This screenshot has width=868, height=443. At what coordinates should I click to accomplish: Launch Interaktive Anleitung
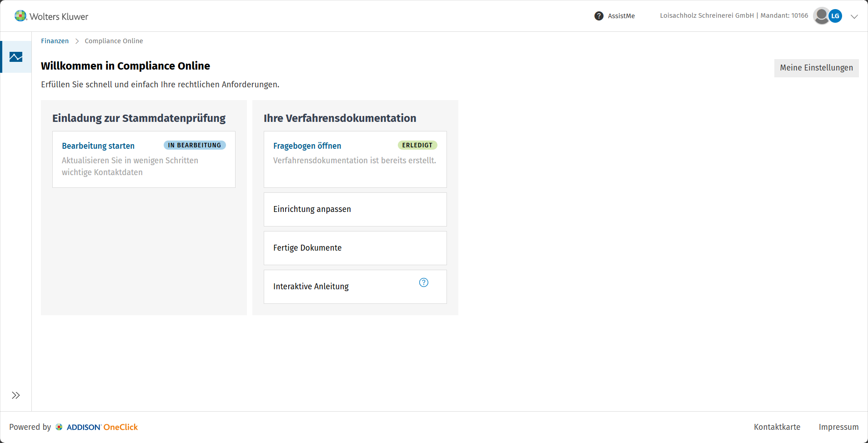point(355,287)
